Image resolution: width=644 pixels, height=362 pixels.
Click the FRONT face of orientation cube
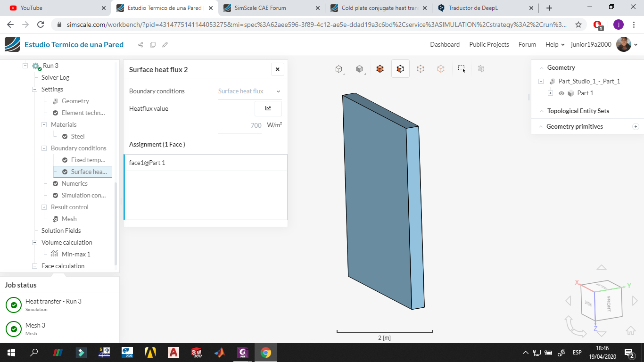(x=608, y=304)
